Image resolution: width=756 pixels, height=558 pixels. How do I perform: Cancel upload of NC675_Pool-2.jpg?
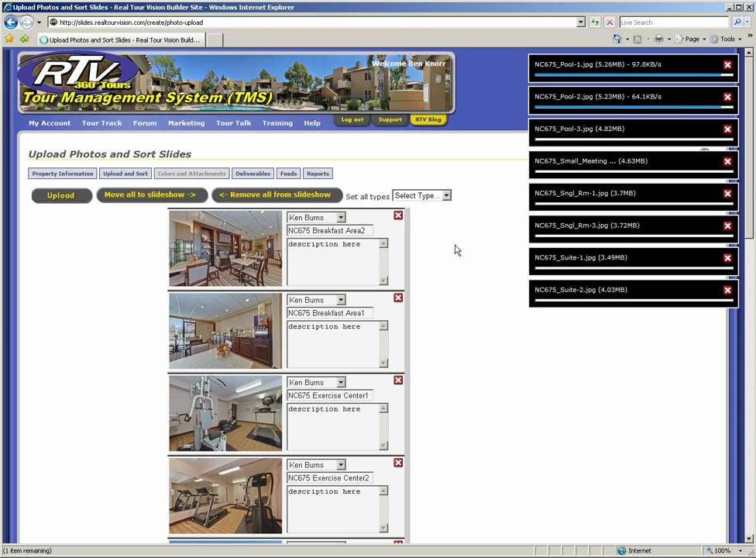coord(727,98)
